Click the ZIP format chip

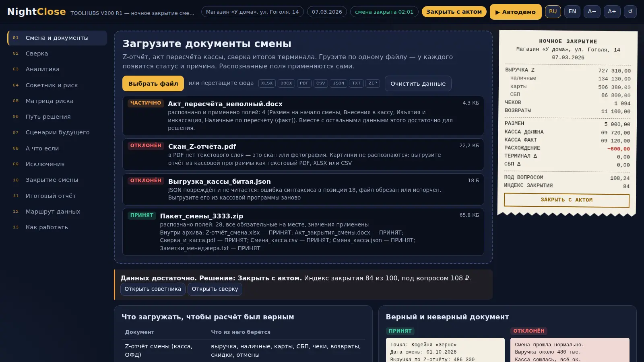click(373, 83)
